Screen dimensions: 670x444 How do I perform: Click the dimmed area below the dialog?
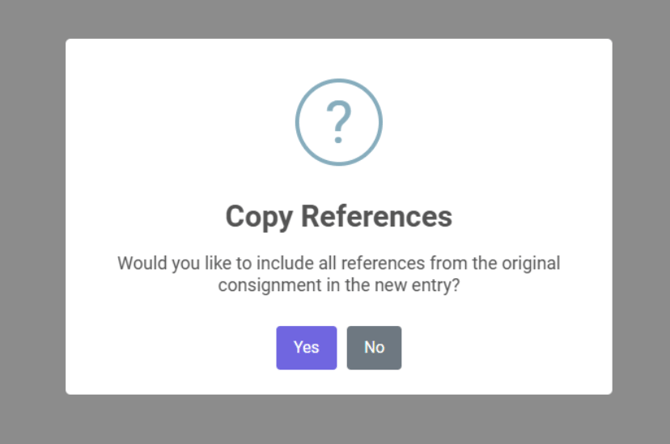coord(338,420)
